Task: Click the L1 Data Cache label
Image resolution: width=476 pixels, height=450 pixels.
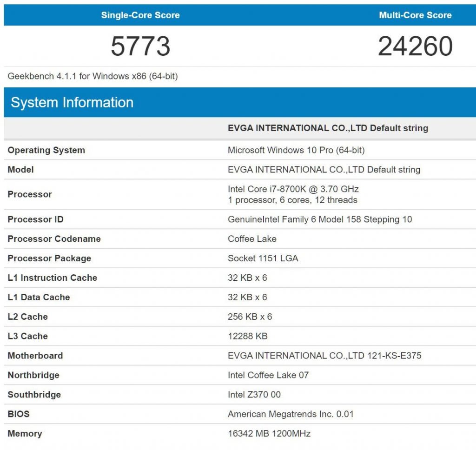Action: pos(39,297)
